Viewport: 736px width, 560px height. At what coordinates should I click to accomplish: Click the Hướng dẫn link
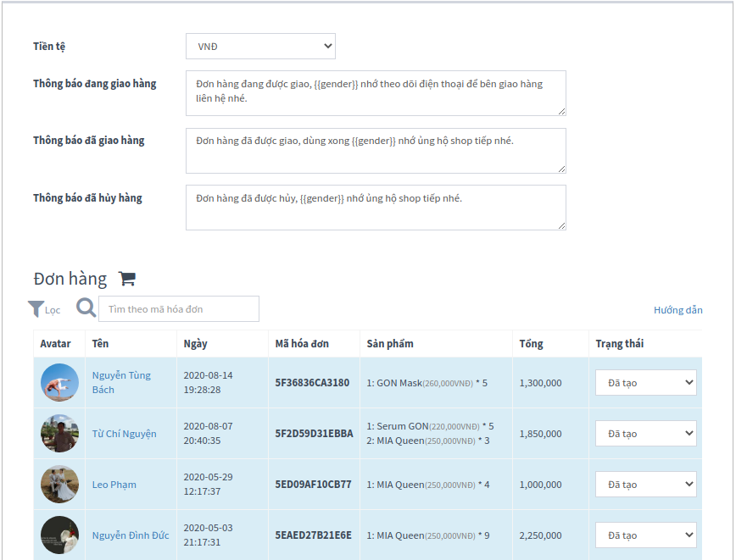click(677, 310)
